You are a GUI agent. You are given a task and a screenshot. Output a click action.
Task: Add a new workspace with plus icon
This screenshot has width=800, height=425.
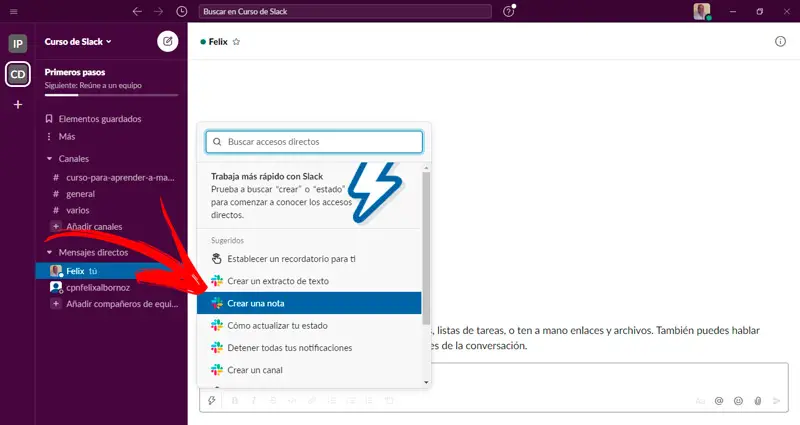[18, 105]
